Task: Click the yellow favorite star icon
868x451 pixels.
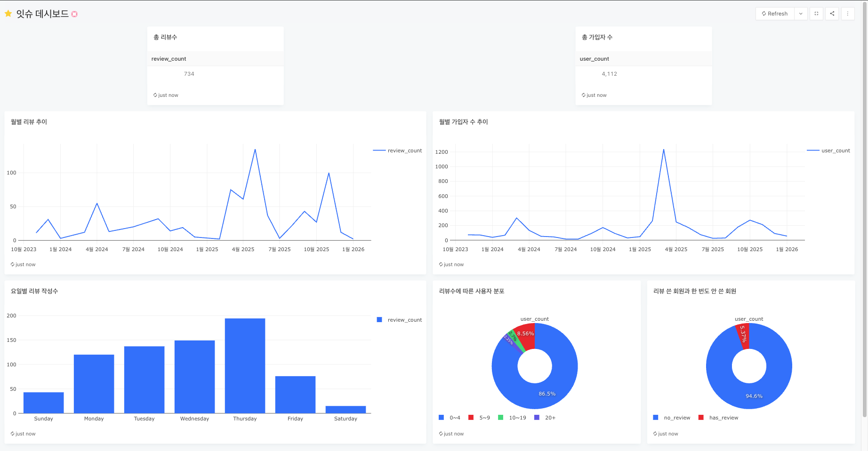Action: [8, 14]
